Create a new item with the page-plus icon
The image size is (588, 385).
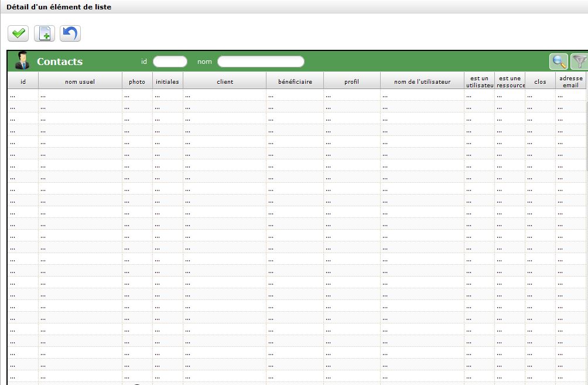point(45,34)
